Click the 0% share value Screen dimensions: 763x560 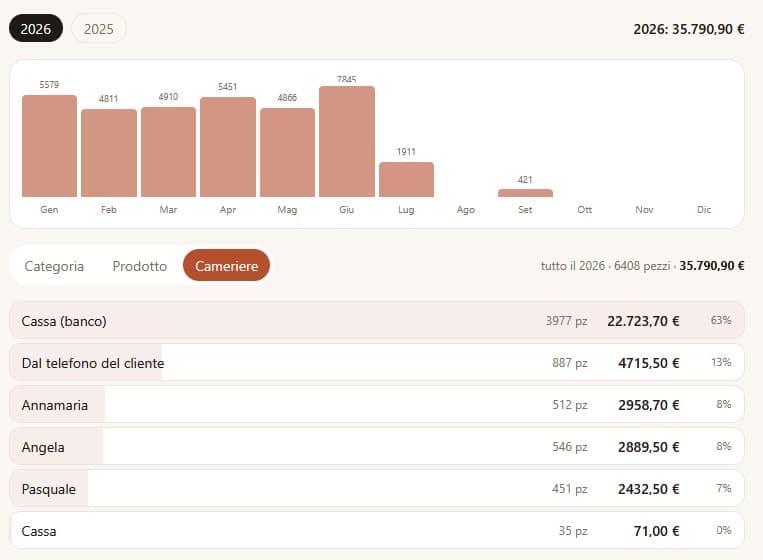point(724,530)
